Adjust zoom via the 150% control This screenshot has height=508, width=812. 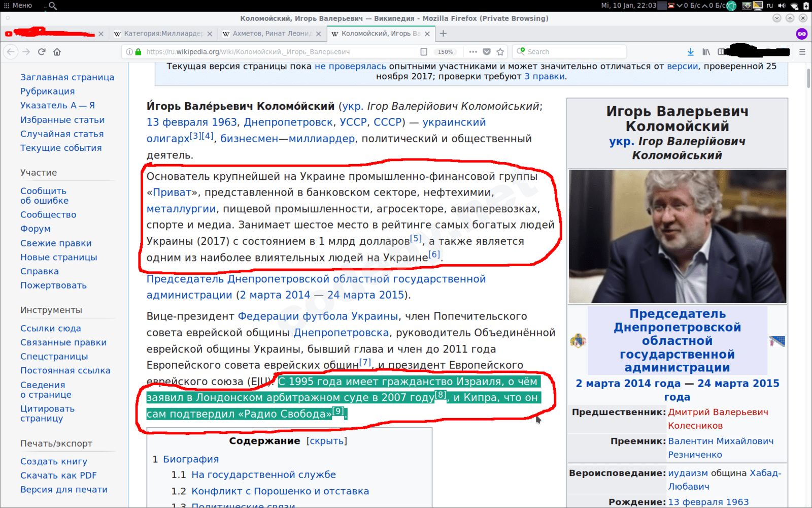pyautogui.click(x=446, y=51)
